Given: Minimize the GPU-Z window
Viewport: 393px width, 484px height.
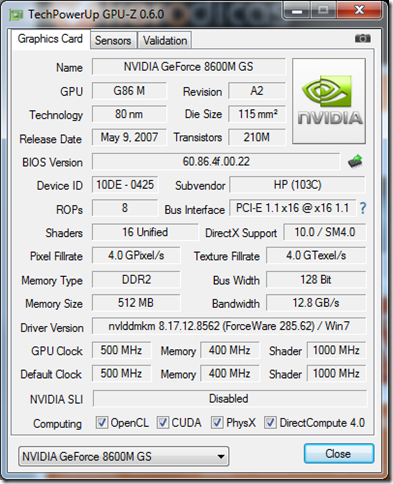Looking at the screenshot, I should click(x=297, y=11).
